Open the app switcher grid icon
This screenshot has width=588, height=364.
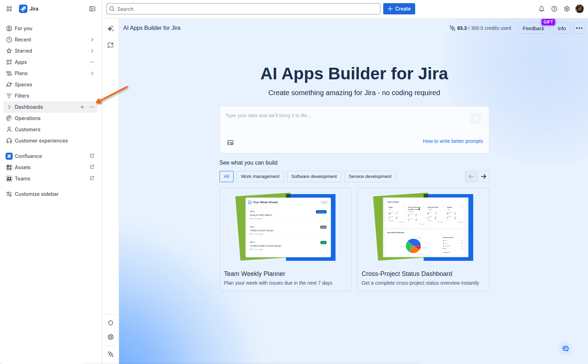(x=9, y=9)
